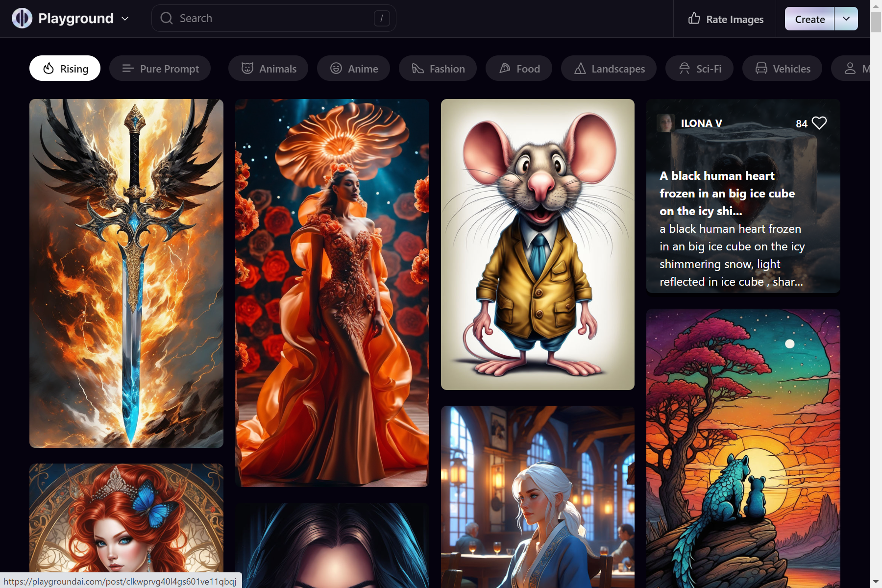Switch to the Landscapes category
Viewport: 882px width, 588px height.
[609, 69]
